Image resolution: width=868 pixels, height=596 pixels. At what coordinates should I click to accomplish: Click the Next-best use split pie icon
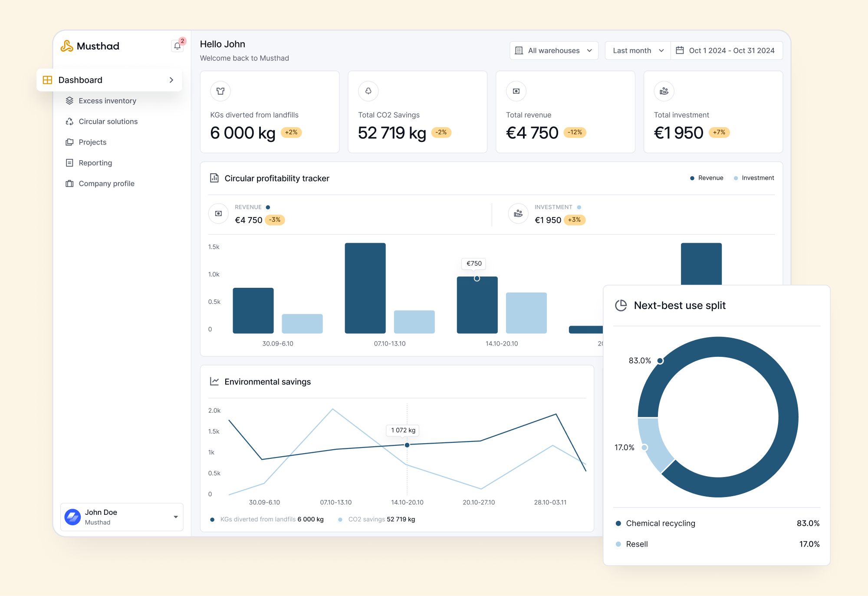click(621, 305)
